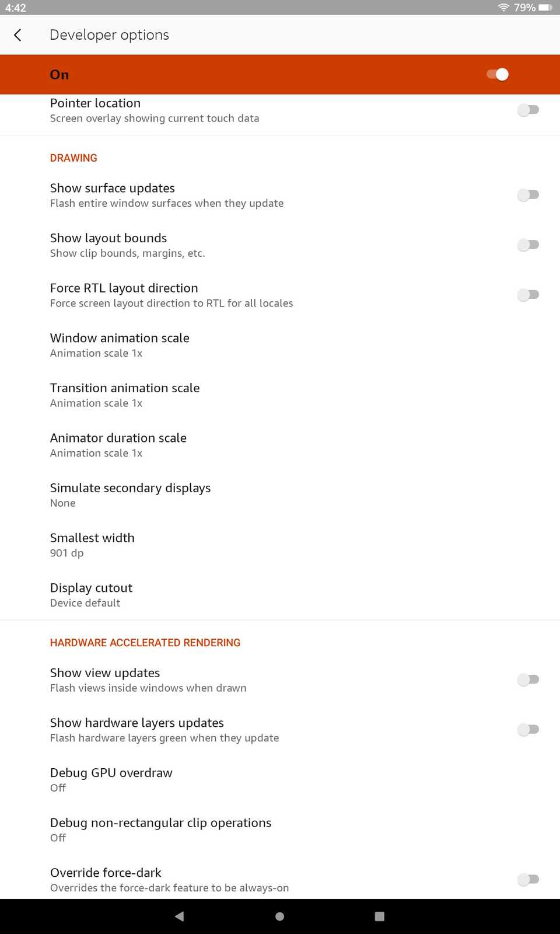Enable Pointer location toggle
Screen dimensions: 560x934
528,110
